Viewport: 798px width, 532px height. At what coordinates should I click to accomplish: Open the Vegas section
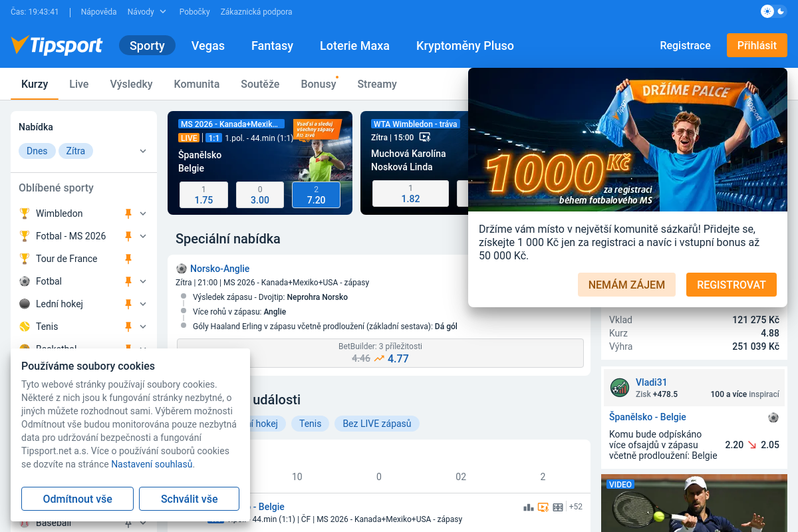[208, 46]
